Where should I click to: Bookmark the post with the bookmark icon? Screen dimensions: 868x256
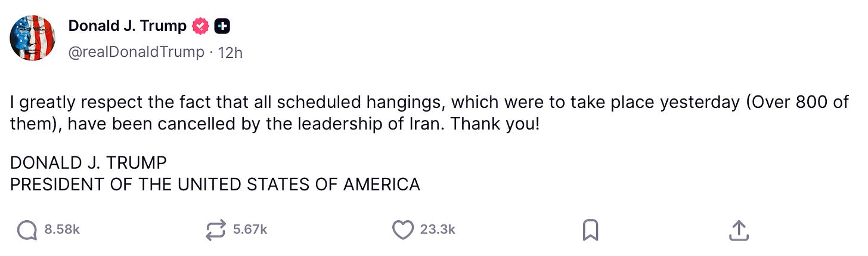coord(590,230)
